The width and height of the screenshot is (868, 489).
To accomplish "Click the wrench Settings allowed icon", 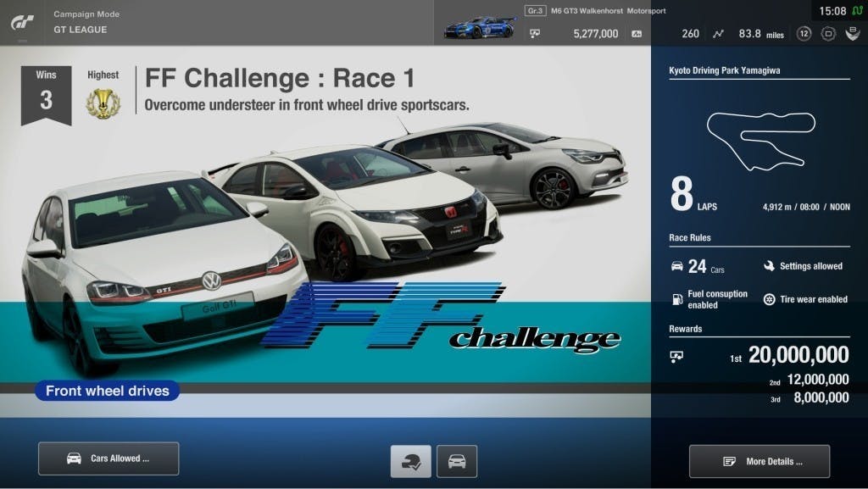I will (x=769, y=266).
